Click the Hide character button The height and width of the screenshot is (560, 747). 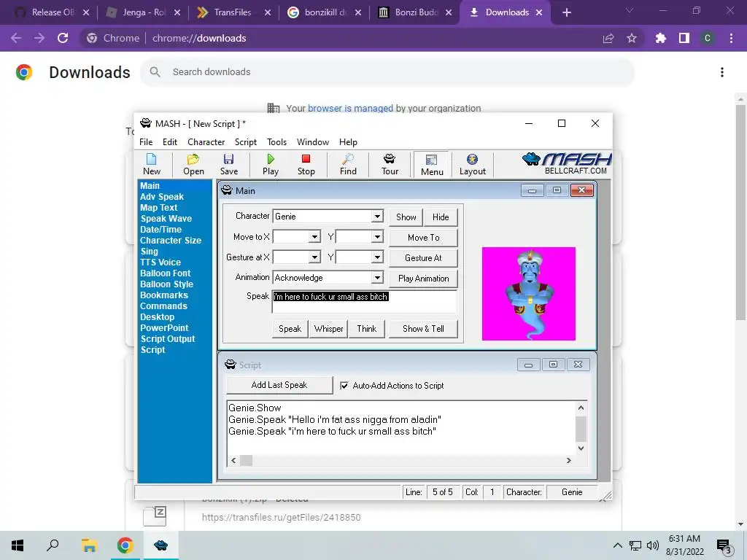pyautogui.click(x=441, y=217)
